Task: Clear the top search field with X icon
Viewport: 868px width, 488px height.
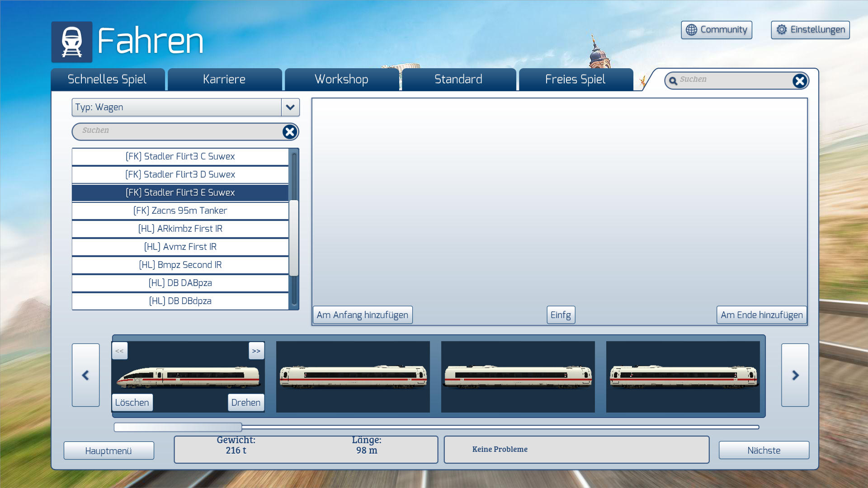Action: coord(799,81)
